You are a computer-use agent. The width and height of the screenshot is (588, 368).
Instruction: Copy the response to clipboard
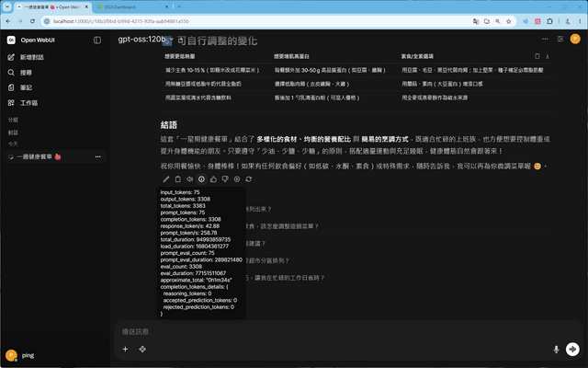(177, 179)
